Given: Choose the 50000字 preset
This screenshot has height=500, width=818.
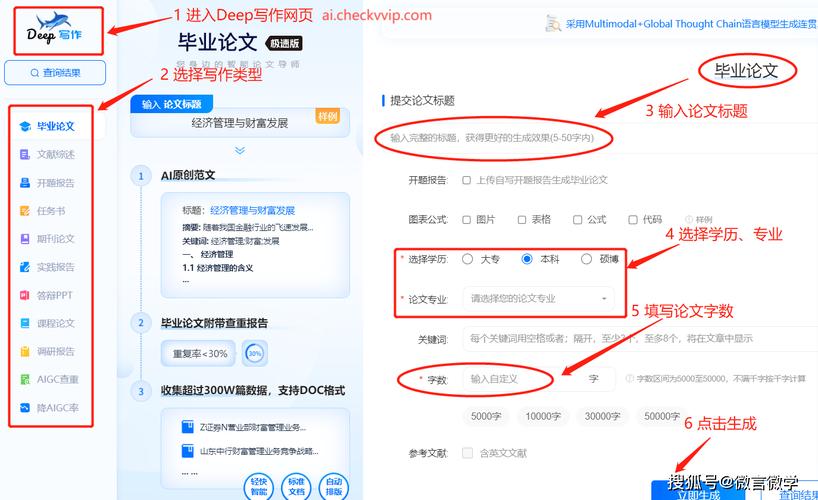Looking at the screenshot, I should point(662,416).
